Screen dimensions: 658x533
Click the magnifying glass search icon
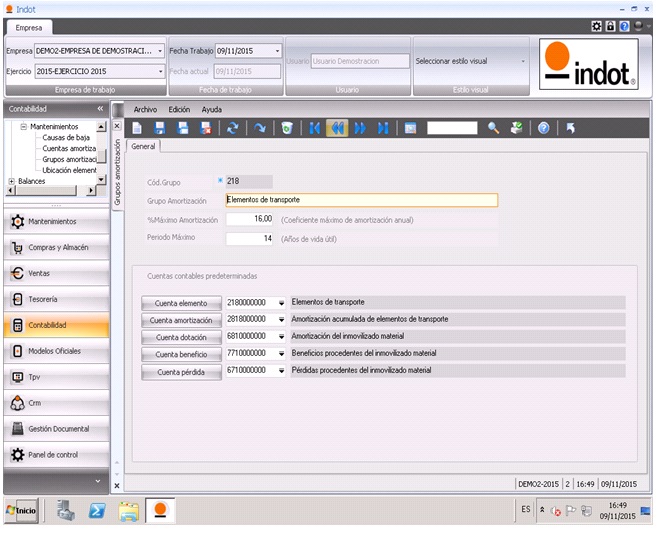coord(493,128)
